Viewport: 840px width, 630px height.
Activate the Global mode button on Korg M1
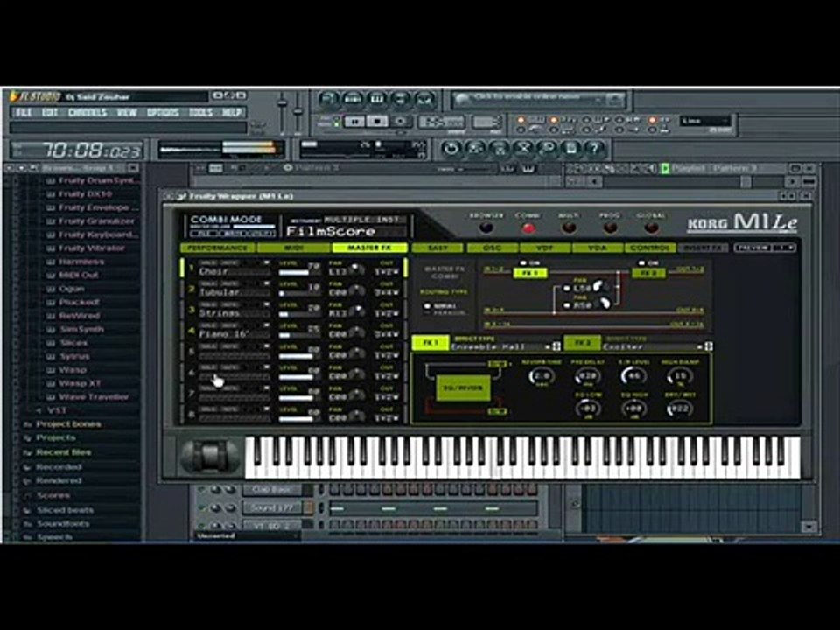(651, 227)
